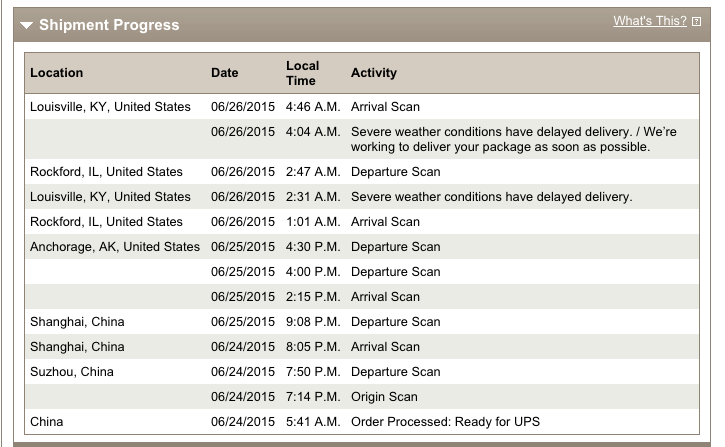The image size is (725, 447).
Task: Select Rockford, IL 1:01 A.M. Arrival Scan row
Action: tap(385, 222)
